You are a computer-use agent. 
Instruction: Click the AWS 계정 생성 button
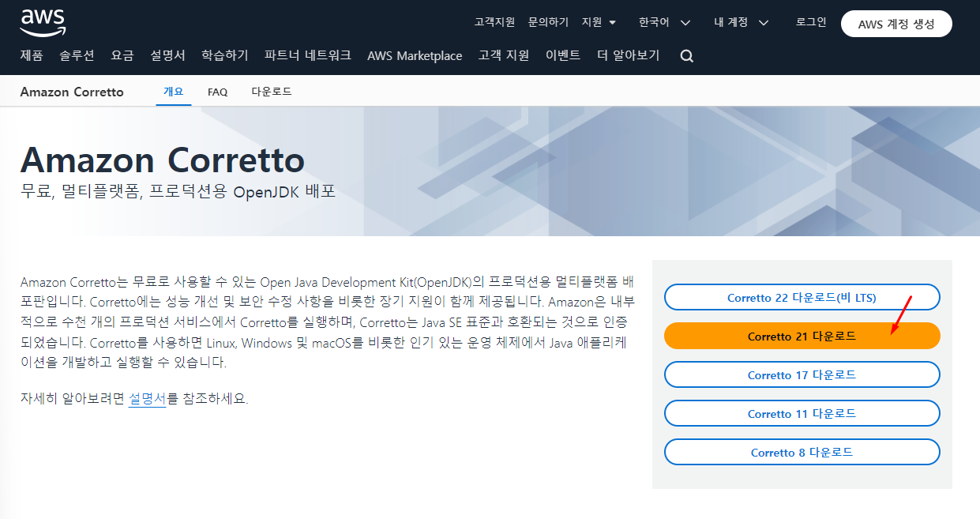[x=896, y=24]
